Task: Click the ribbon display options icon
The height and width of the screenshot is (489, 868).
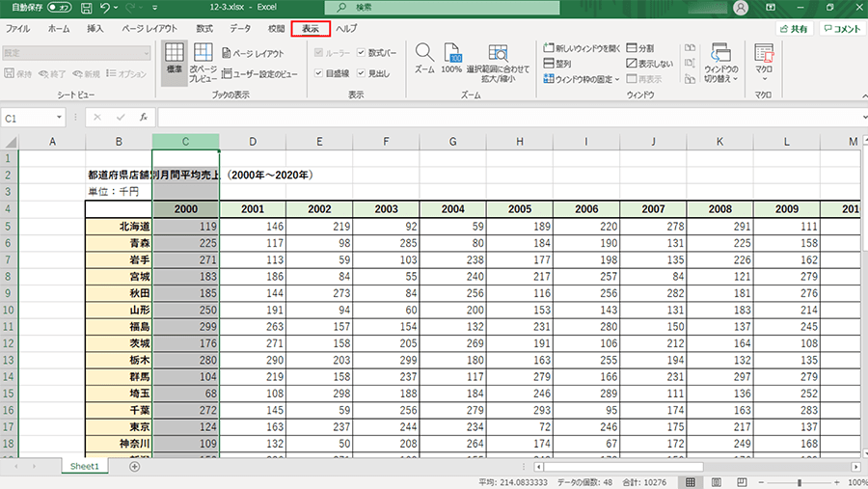Action: pos(771,7)
